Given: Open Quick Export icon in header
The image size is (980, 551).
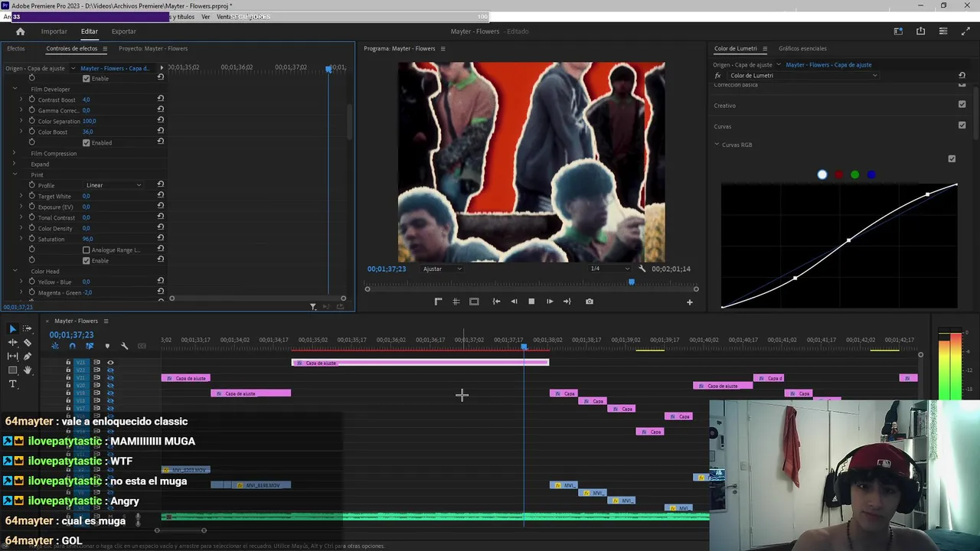Looking at the screenshot, I should pyautogui.click(x=920, y=31).
